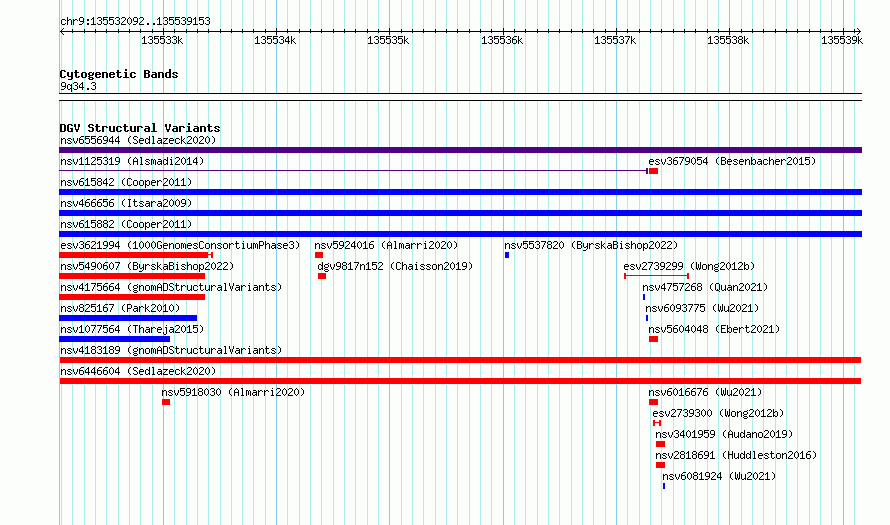Select the 9q34.3 cytogenetic band label
Viewport: 890px width, 525px height.
point(78,86)
